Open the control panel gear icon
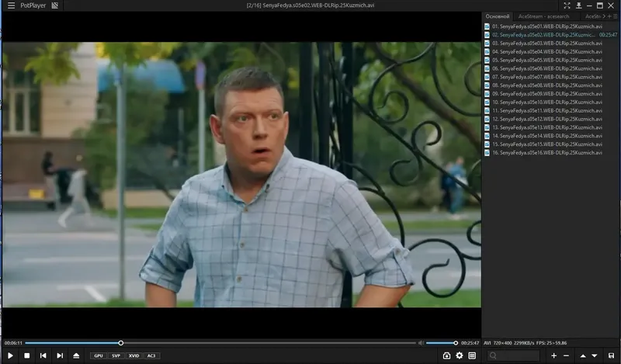This screenshot has height=364, width=621. 460,355
